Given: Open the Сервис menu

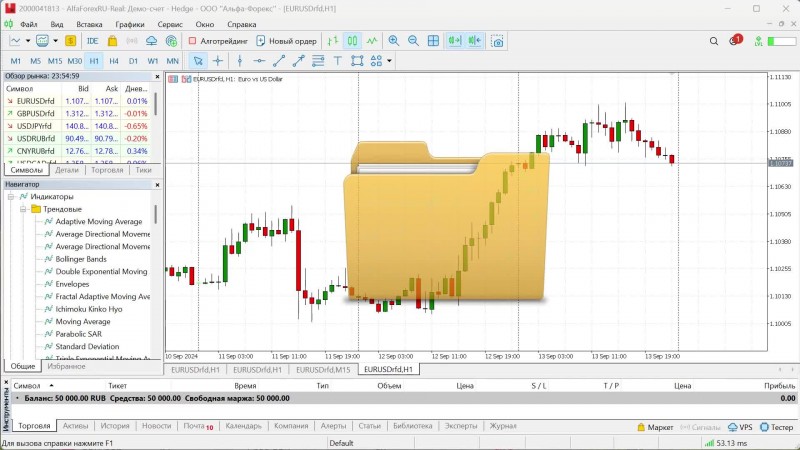Looking at the screenshot, I should [x=170, y=24].
